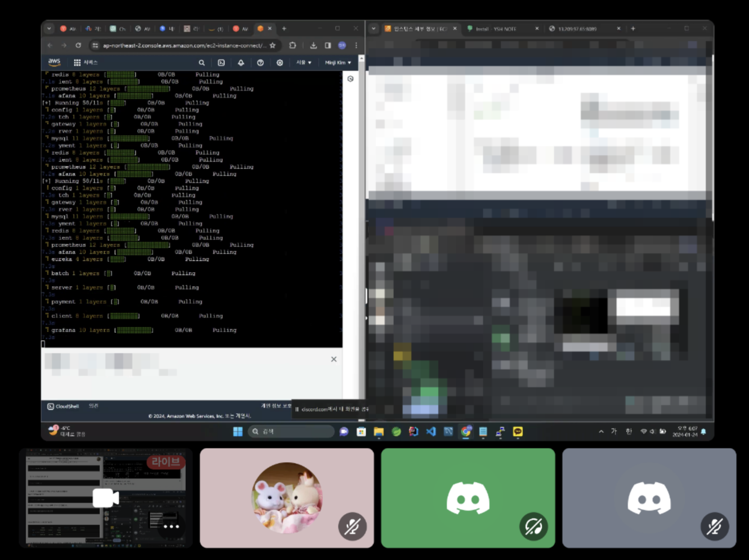Image resolution: width=749 pixels, height=560 pixels.
Task: Open the weather widget showing -6°C
Action: click(67, 431)
